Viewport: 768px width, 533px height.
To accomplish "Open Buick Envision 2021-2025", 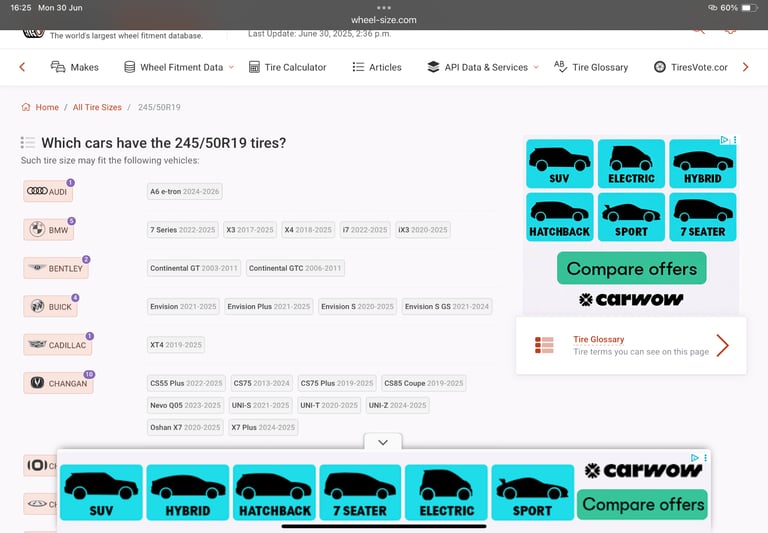I will pyautogui.click(x=183, y=306).
